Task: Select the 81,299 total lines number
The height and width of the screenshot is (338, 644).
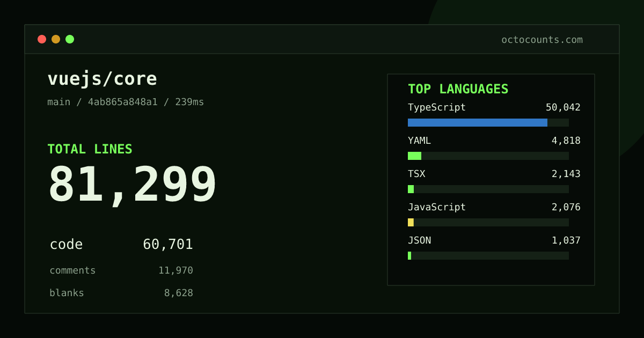Action: pos(132,185)
